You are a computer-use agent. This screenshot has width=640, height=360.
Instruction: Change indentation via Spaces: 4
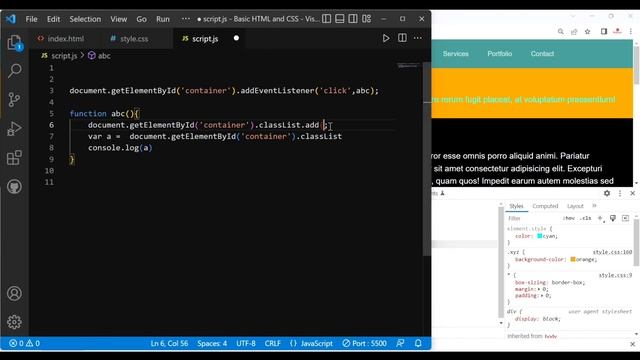click(212, 343)
